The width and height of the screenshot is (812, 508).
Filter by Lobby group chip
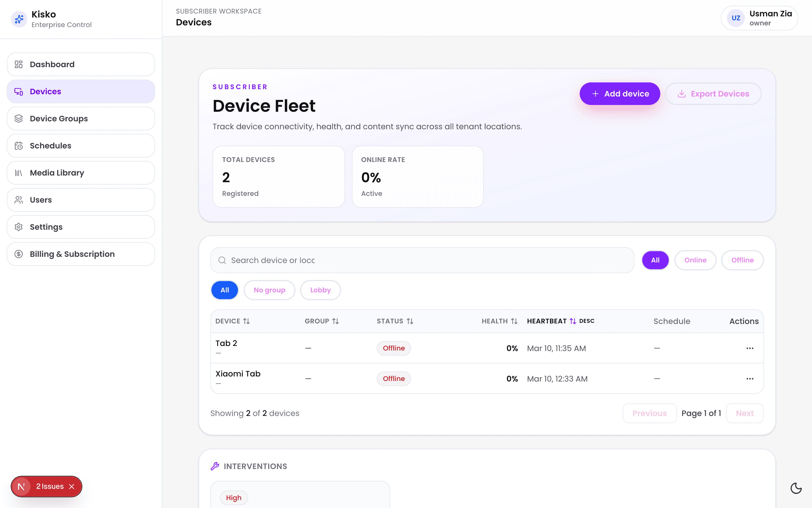coord(321,290)
